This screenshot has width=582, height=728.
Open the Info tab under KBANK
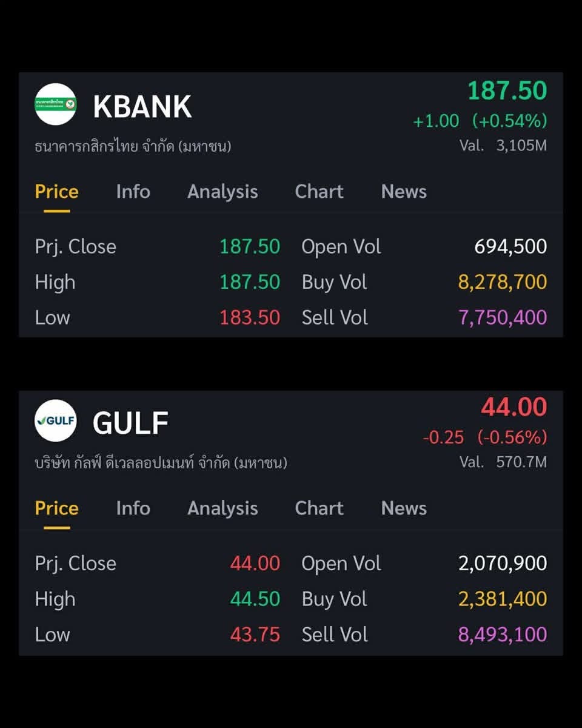[x=133, y=192]
